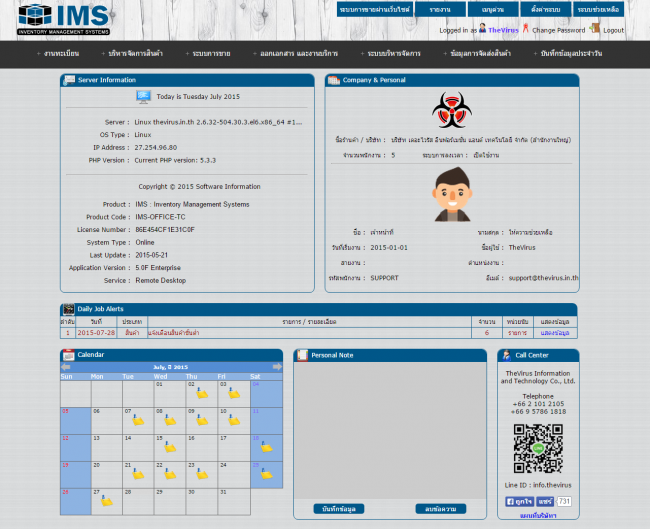Click the Change Password key icon
The image size is (650, 529).
click(526, 28)
